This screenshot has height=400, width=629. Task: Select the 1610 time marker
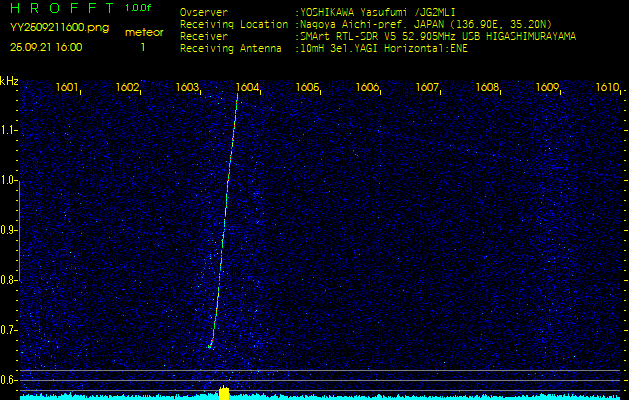(607, 88)
